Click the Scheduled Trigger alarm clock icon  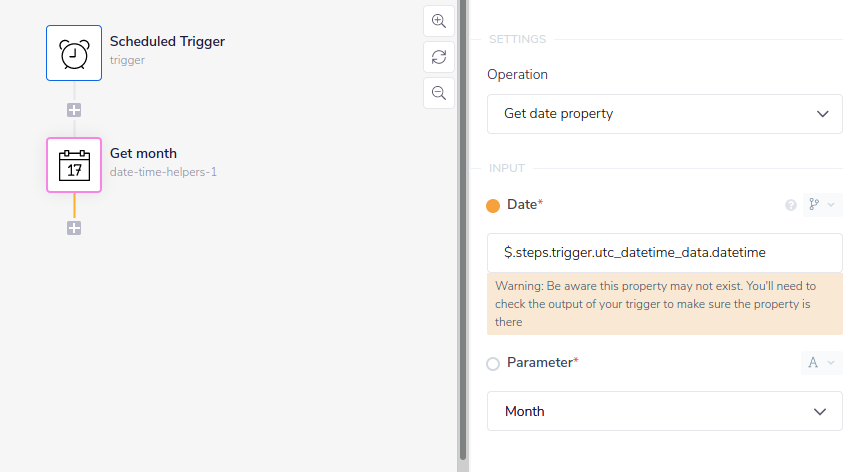pyautogui.click(x=74, y=53)
